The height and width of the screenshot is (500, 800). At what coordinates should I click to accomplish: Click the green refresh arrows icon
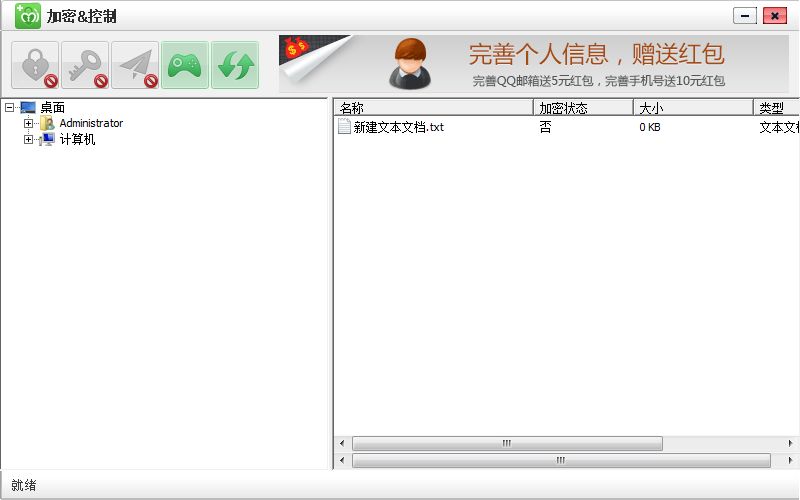coord(235,65)
